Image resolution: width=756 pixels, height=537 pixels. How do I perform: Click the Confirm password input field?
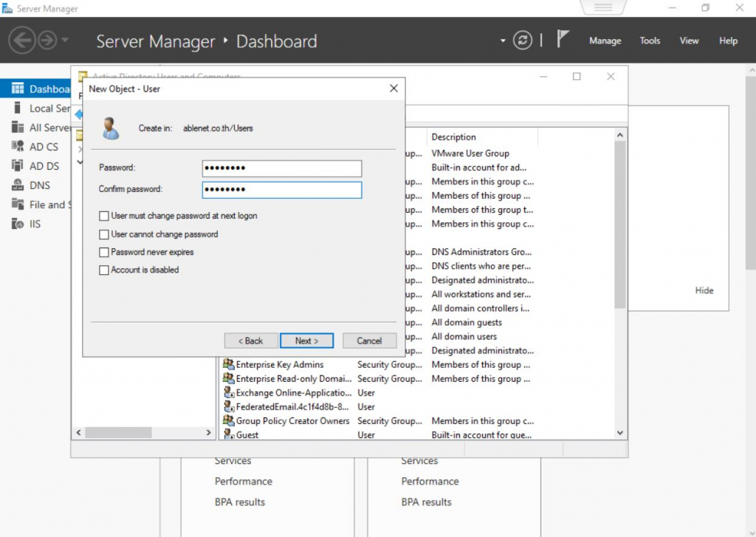[281, 190]
